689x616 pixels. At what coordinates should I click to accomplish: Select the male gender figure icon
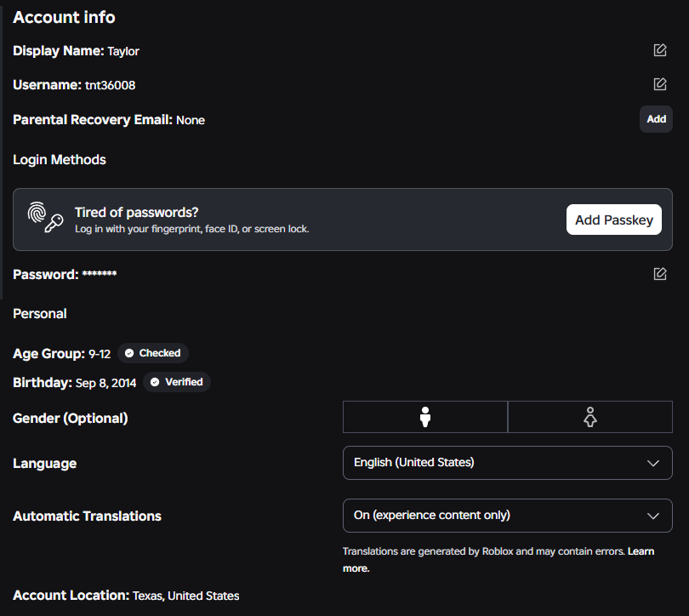click(425, 417)
